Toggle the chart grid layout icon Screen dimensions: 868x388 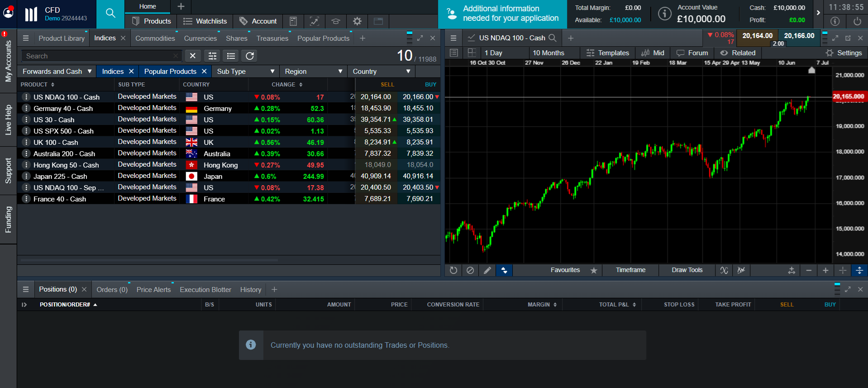pos(472,53)
